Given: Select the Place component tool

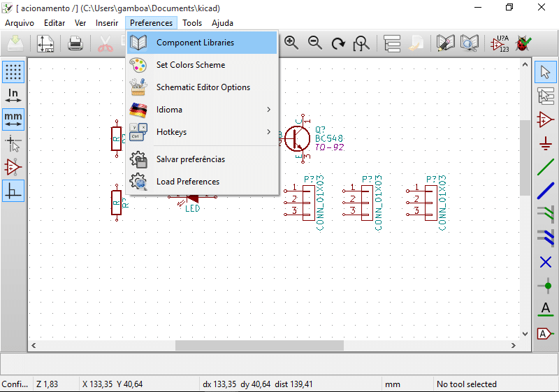Looking at the screenshot, I should [x=546, y=119].
